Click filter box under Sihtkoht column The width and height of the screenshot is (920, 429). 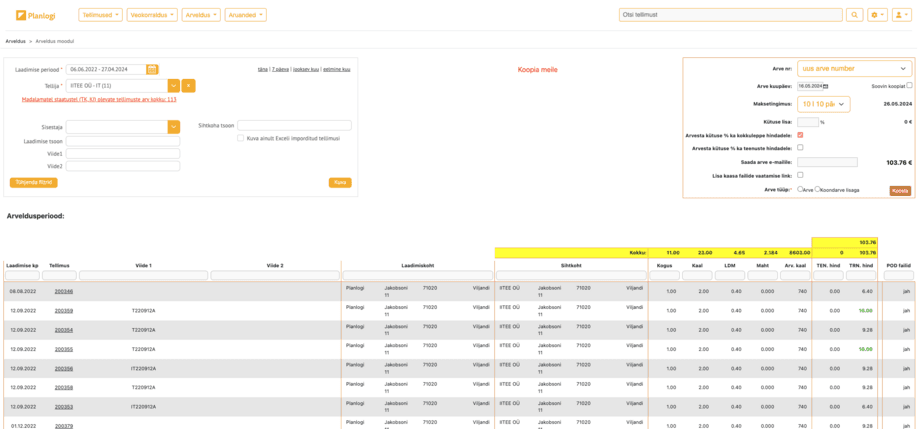[x=571, y=275]
